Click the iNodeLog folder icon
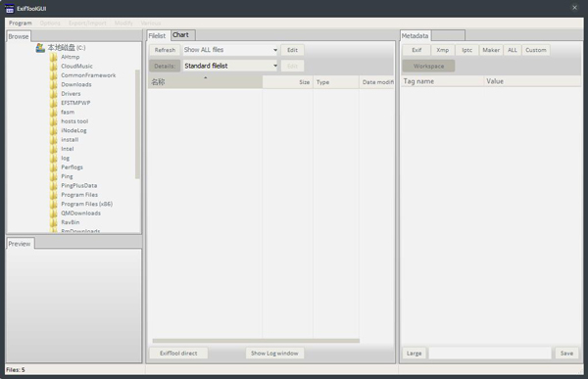588x379 pixels. 54,130
